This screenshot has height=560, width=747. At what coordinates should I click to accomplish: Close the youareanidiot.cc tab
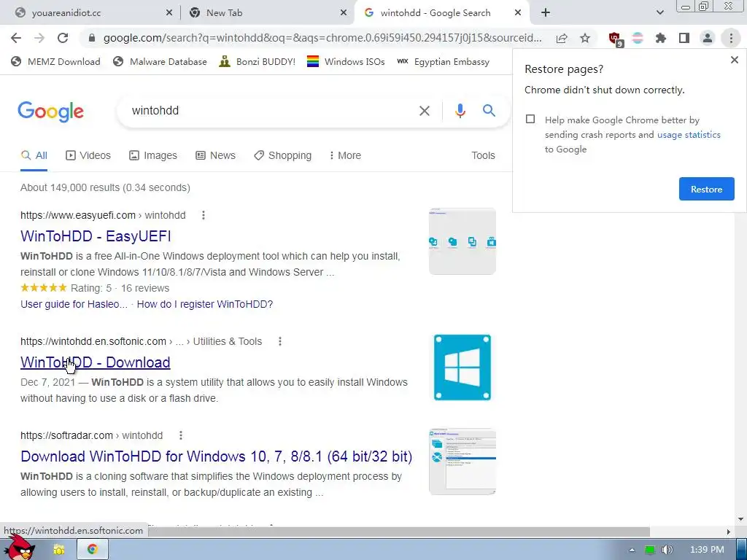click(x=169, y=13)
